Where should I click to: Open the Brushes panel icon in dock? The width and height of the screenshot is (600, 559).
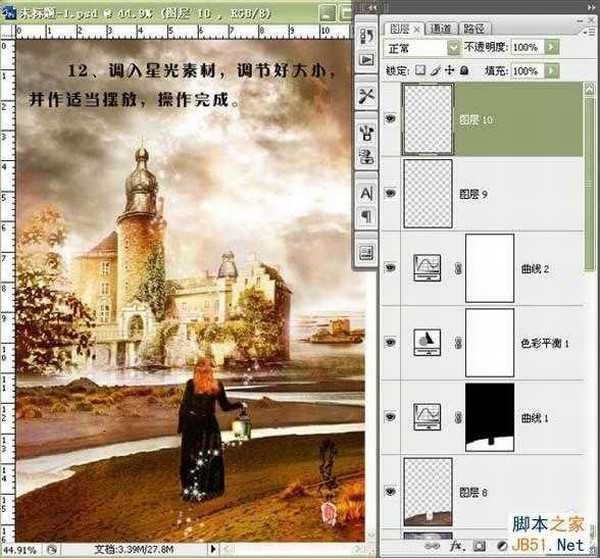coord(366,129)
